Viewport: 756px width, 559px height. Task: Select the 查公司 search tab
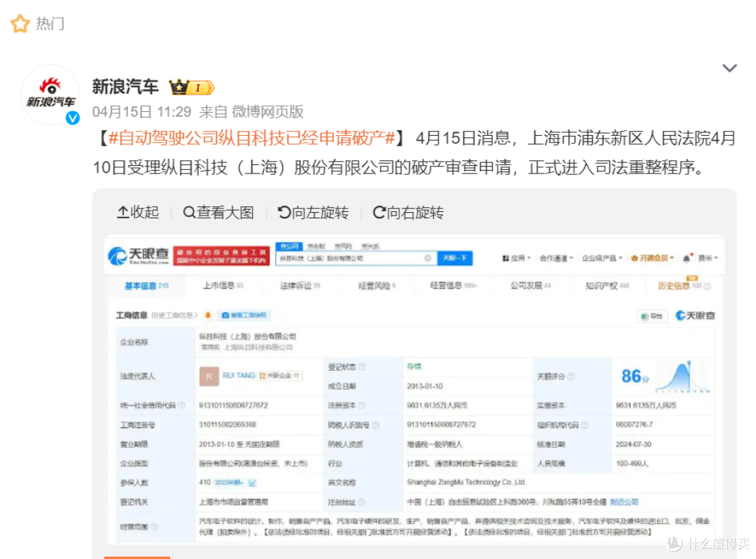[x=289, y=246]
